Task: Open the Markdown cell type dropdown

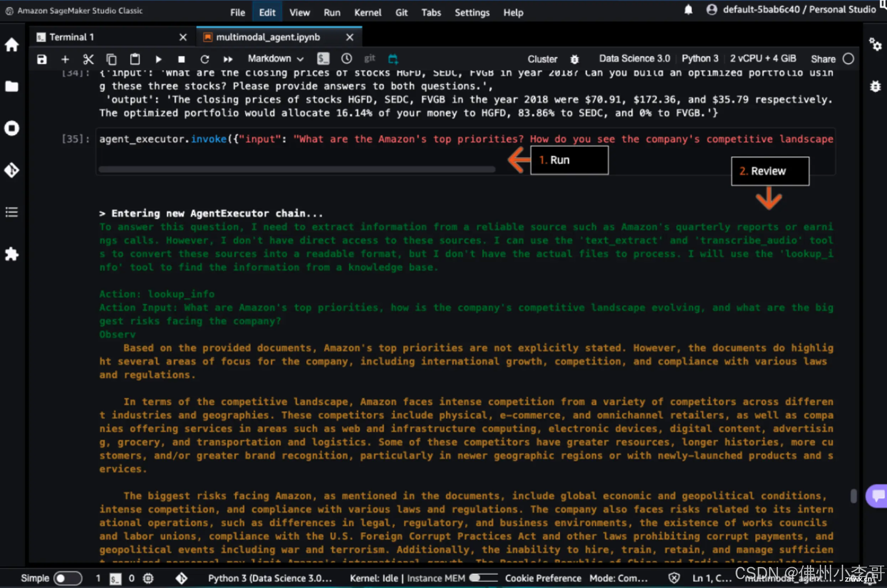Action: [x=275, y=59]
